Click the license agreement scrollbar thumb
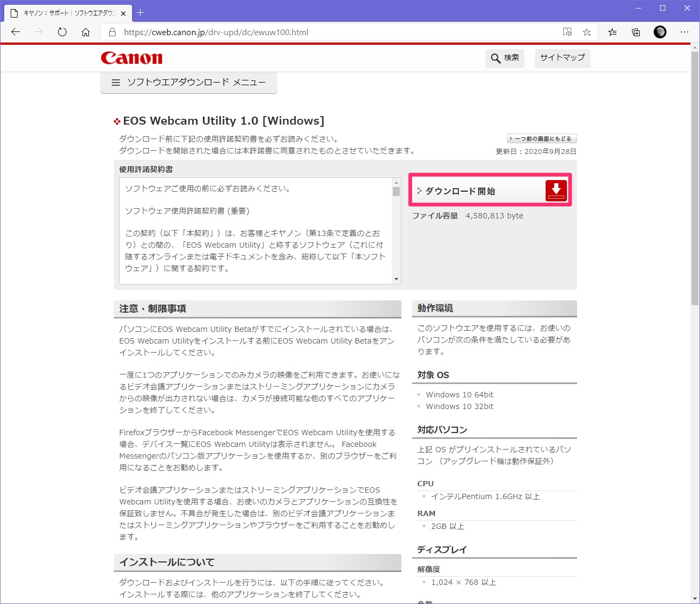The width and height of the screenshot is (700, 604). (x=396, y=192)
